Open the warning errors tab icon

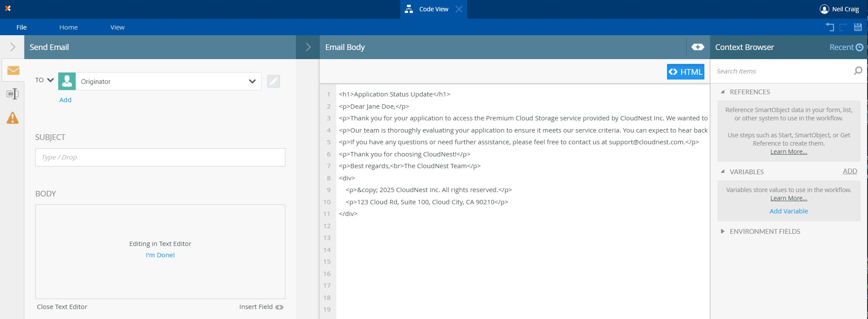[13, 118]
